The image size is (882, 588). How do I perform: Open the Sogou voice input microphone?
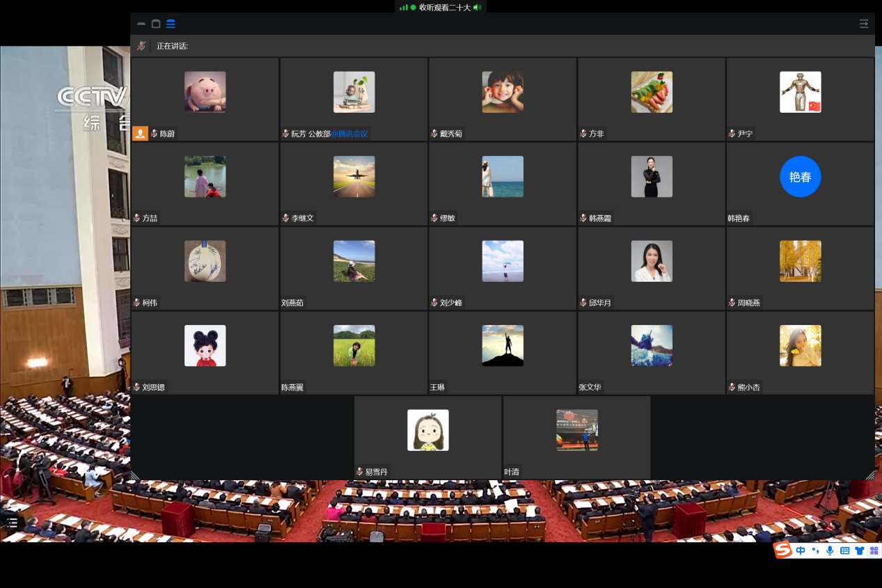(x=830, y=550)
